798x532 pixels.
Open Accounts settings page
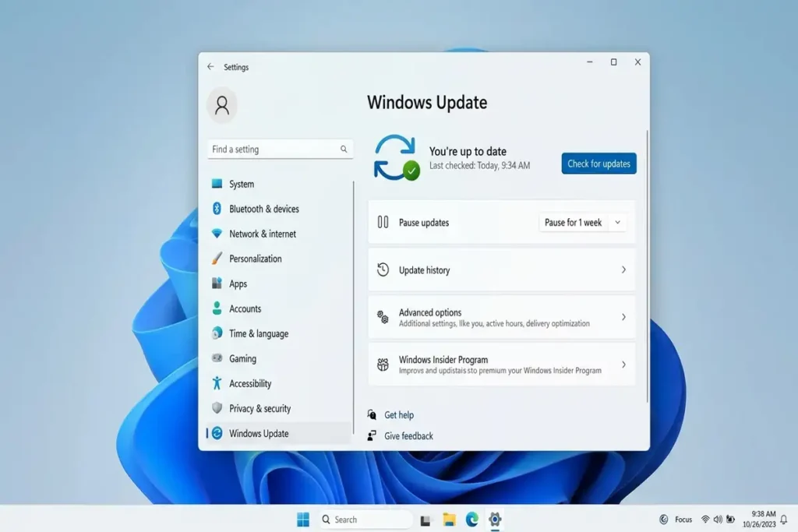pos(279,308)
